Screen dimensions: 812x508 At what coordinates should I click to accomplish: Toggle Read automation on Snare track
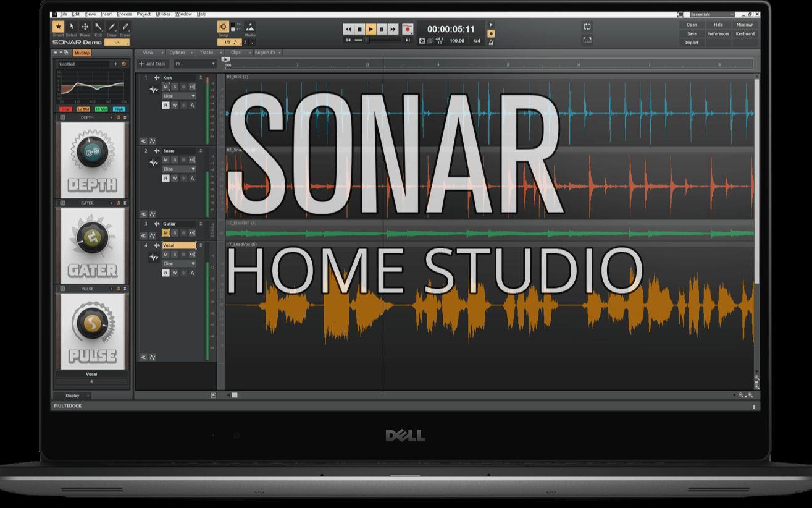[x=165, y=178]
